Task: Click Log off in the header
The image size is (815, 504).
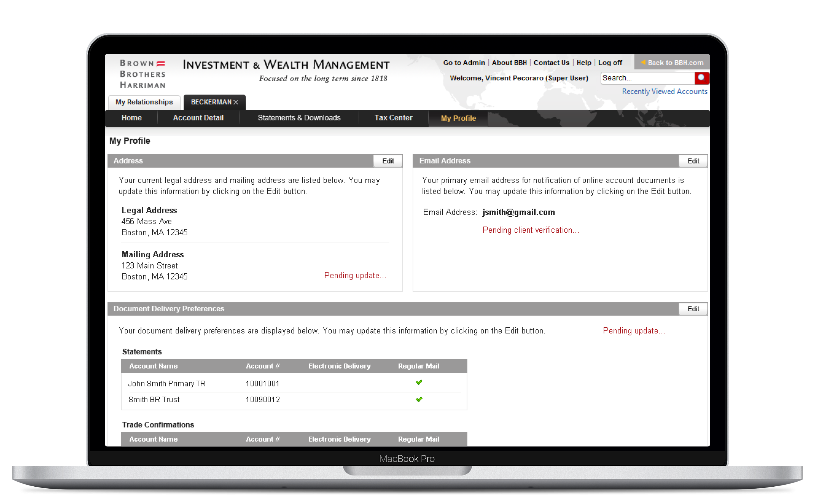Action: click(610, 63)
